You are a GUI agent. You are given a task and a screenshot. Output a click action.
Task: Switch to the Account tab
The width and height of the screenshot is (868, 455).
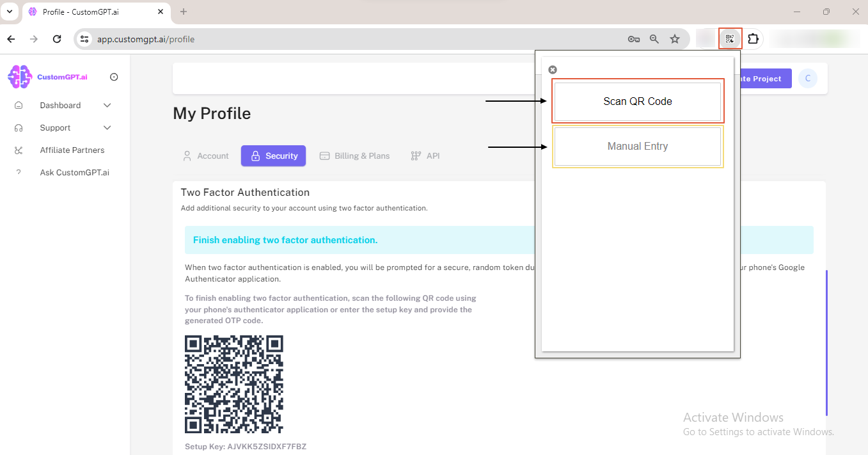coord(206,156)
